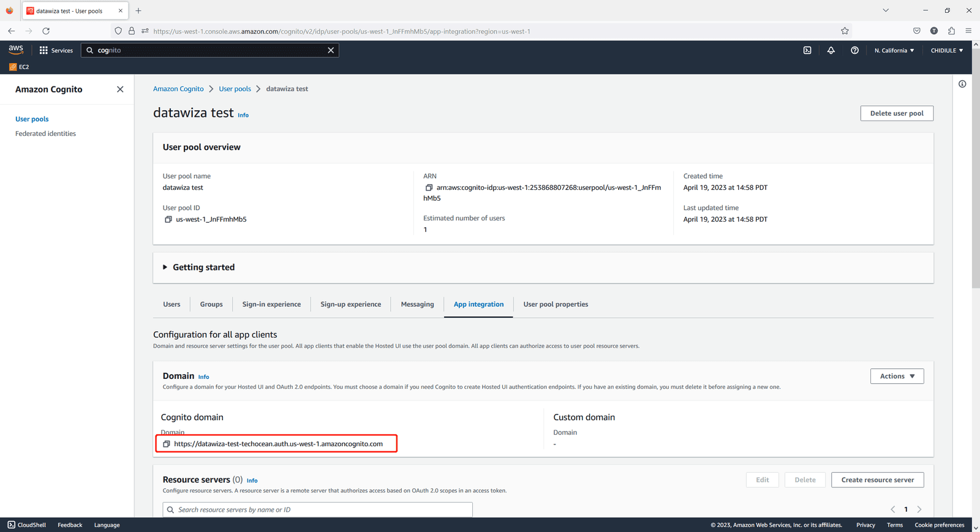Go to previous resource servers page
This screenshot has width=980, height=532.
coord(893,509)
